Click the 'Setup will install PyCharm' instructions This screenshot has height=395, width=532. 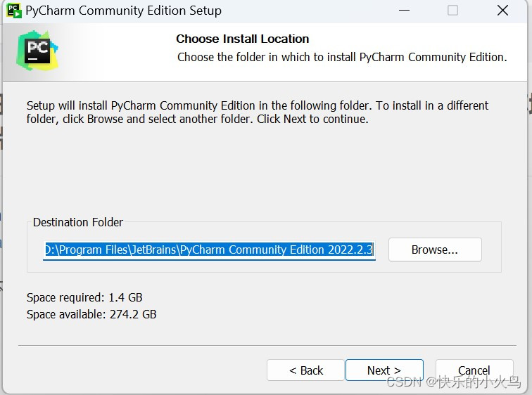coord(258,112)
